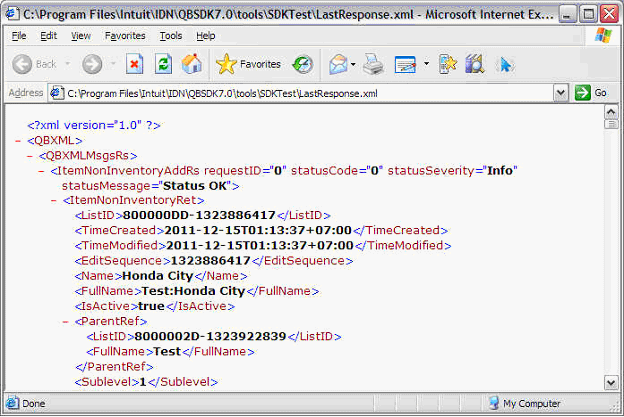Click the blue cursor arrow toolbar icon
This screenshot has width=624, height=417.
(505, 64)
